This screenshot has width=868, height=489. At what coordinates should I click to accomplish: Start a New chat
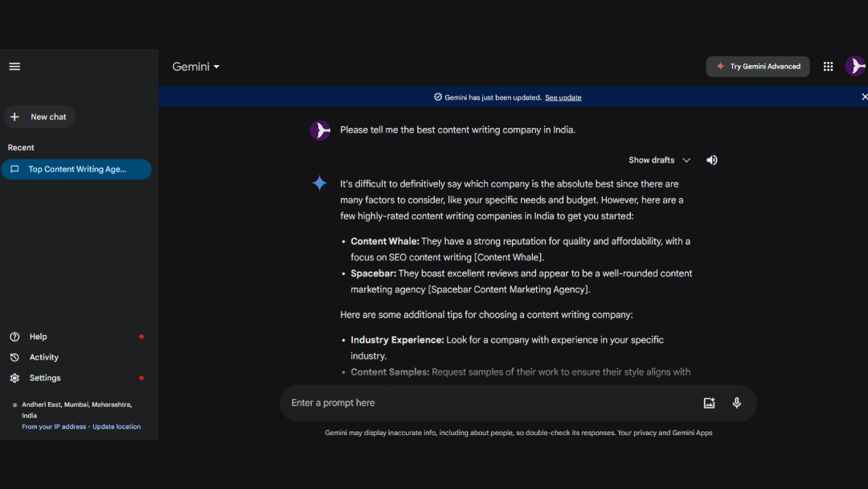click(x=39, y=117)
